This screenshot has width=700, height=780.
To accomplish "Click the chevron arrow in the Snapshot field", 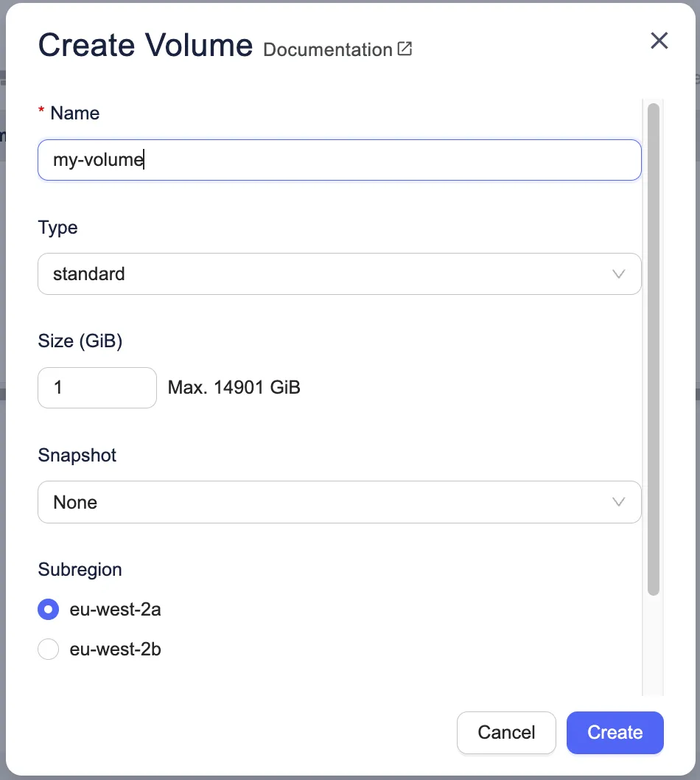I will click(619, 502).
